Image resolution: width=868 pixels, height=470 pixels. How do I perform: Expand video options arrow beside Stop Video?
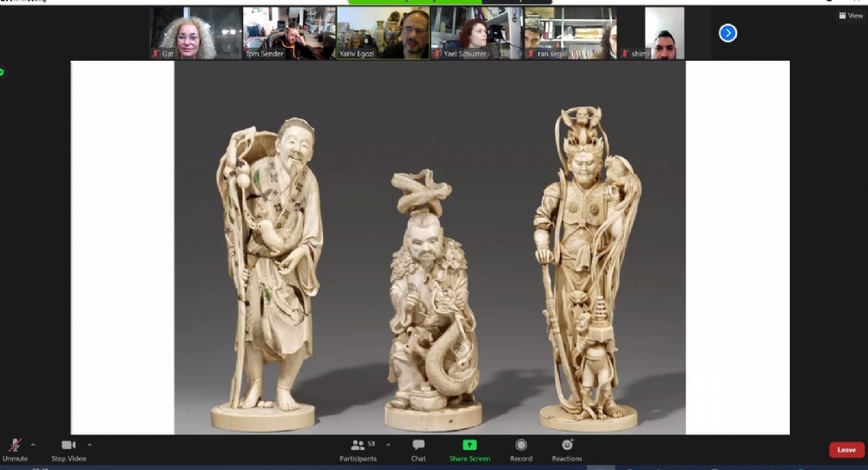pyautogui.click(x=89, y=445)
